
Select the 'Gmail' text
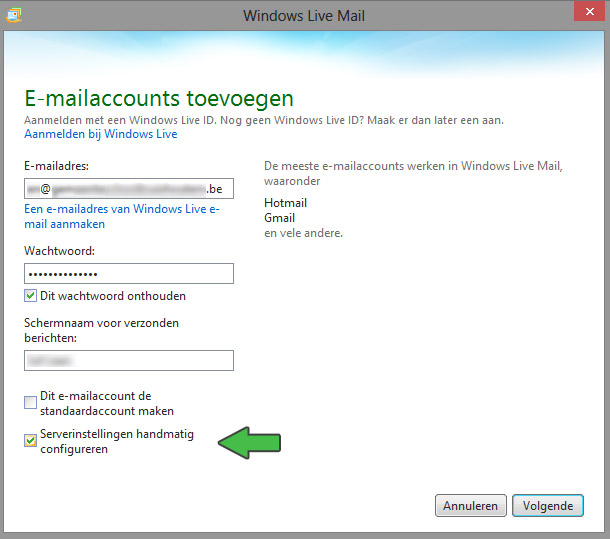click(279, 218)
